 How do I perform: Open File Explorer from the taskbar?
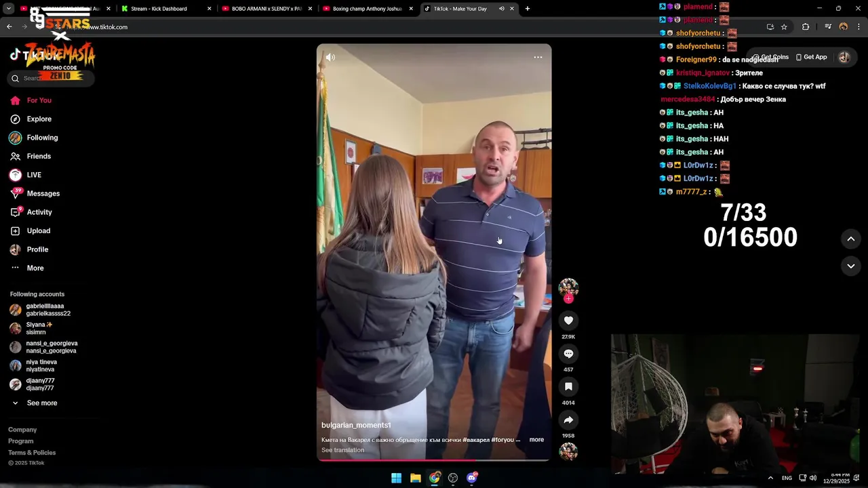[x=416, y=478]
